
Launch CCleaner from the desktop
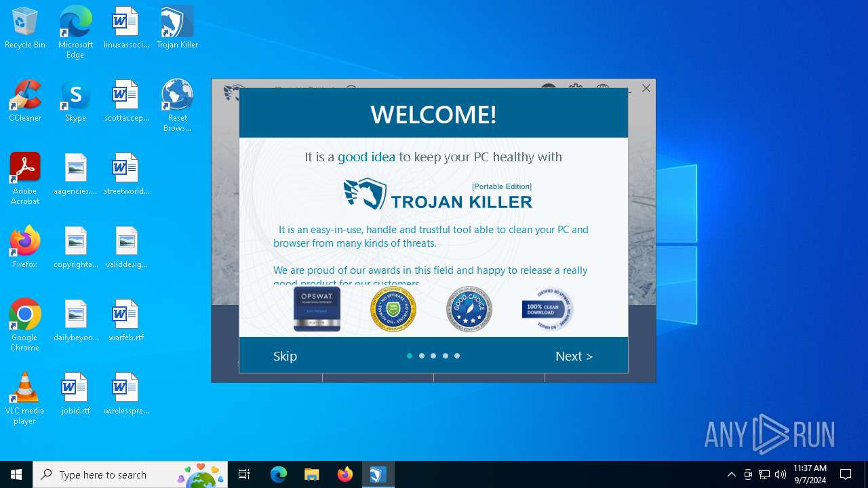click(x=25, y=102)
